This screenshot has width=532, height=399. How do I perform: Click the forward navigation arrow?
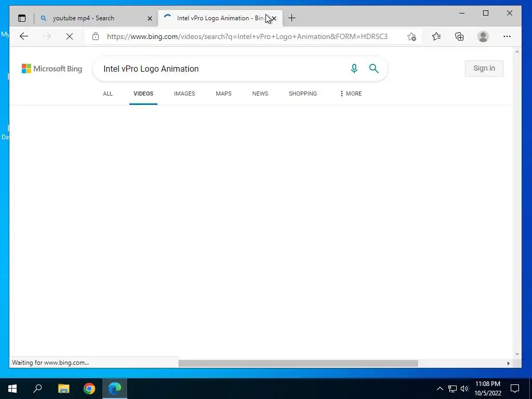click(47, 36)
